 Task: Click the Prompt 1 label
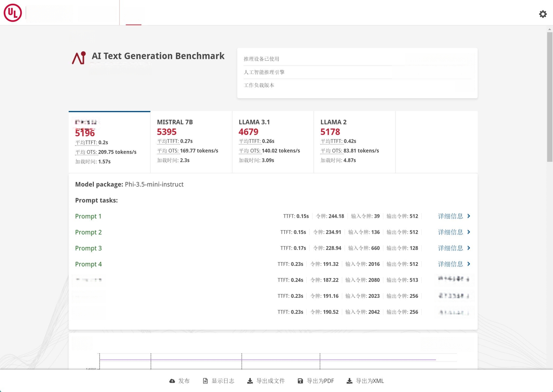click(88, 216)
